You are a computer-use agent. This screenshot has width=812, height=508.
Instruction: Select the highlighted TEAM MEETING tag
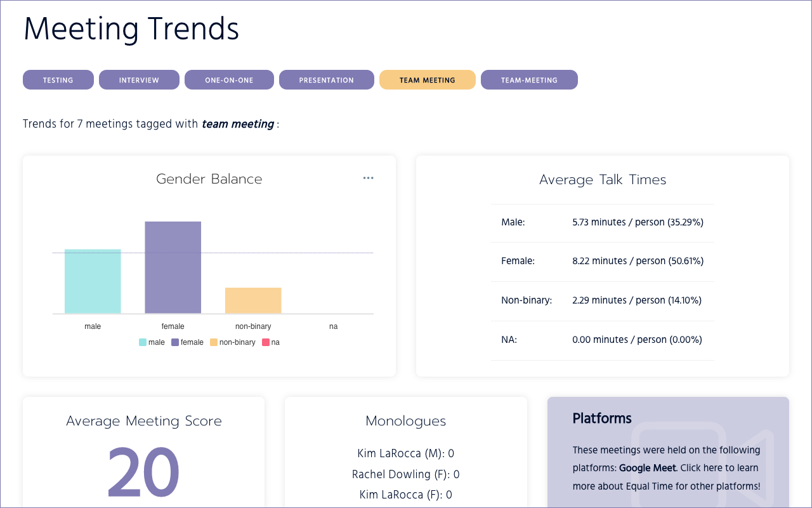point(428,80)
